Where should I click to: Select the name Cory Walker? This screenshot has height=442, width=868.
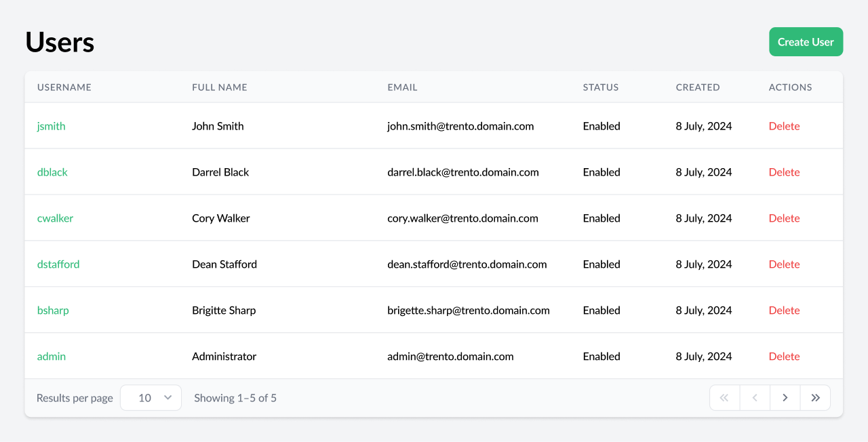click(x=221, y=218)
